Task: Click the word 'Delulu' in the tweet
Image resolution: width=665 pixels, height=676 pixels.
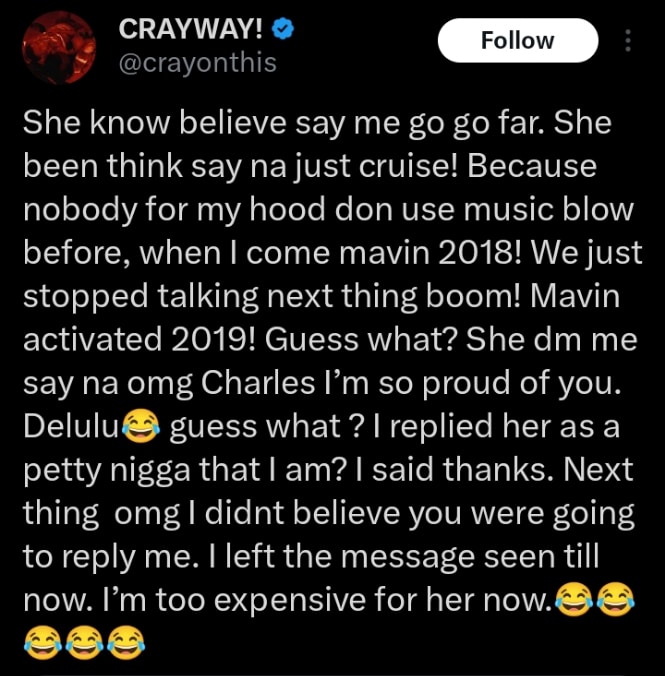Action: [x=71, y=426]
